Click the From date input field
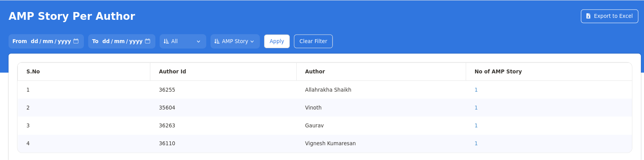 pos(50,41)
